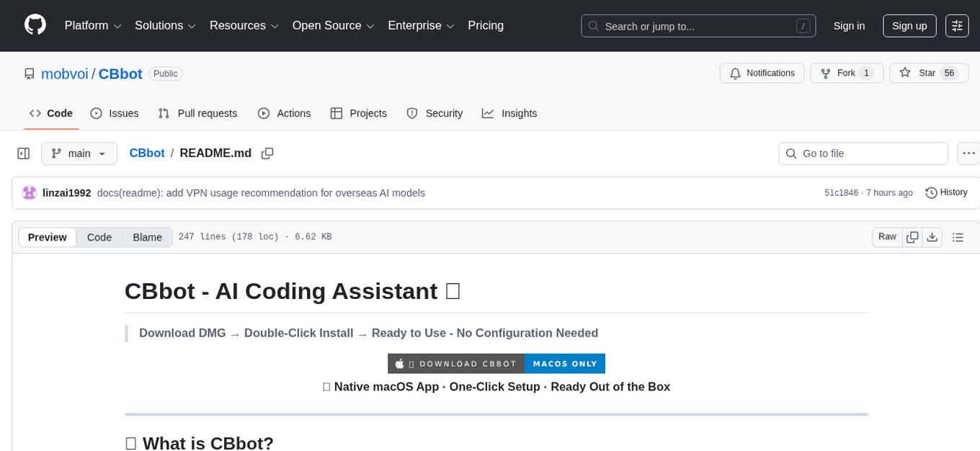The height and width of the screenshot is (451, 980).
Task: Open the README outline icon
Action: tap(958, 236)
